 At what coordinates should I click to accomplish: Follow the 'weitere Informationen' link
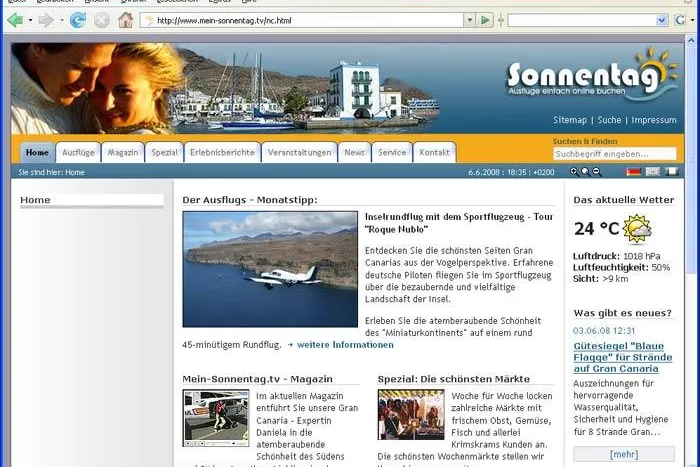pos(345,345)
